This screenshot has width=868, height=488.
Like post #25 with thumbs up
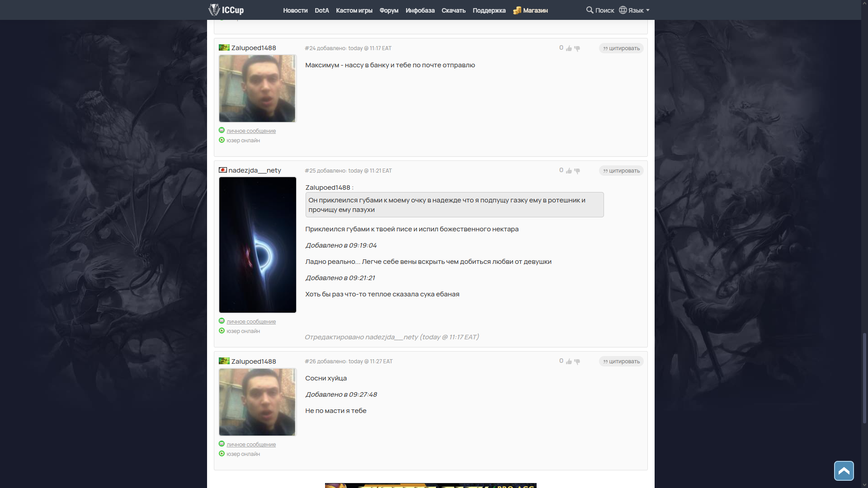pyautogui.click(x=569, y=171)
